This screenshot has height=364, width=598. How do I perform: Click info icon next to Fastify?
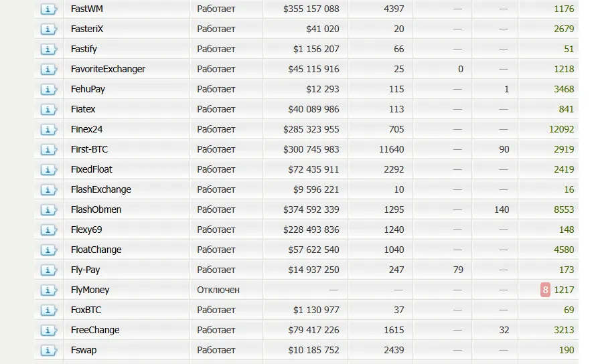pyautogui.click(x=48, y=49)
